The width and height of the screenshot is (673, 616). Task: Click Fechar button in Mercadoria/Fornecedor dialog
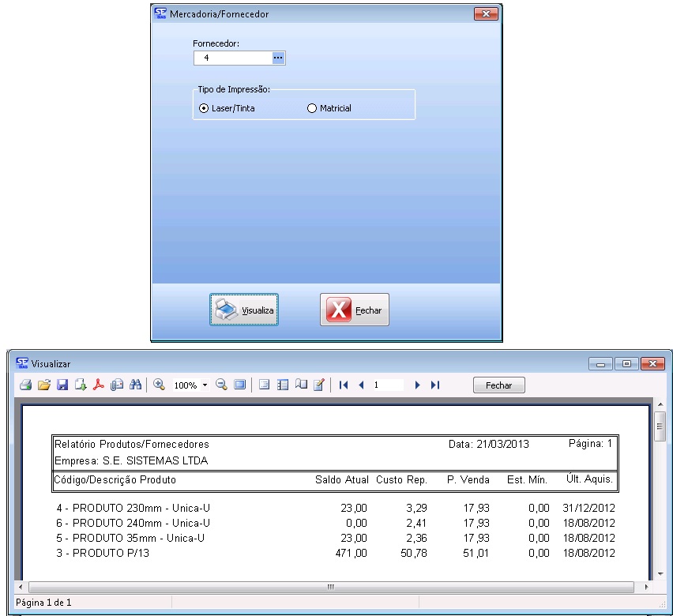pyautogui.click(x=355, y=310)
